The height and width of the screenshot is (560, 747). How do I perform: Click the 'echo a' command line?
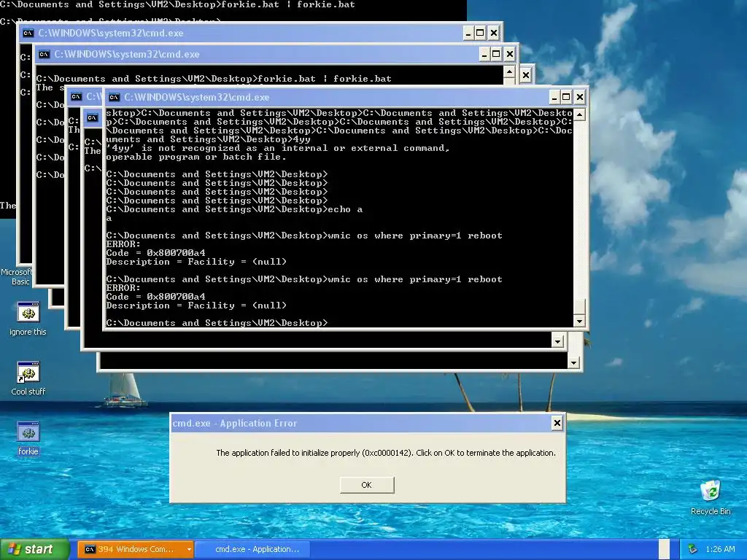tap(234, 209)
